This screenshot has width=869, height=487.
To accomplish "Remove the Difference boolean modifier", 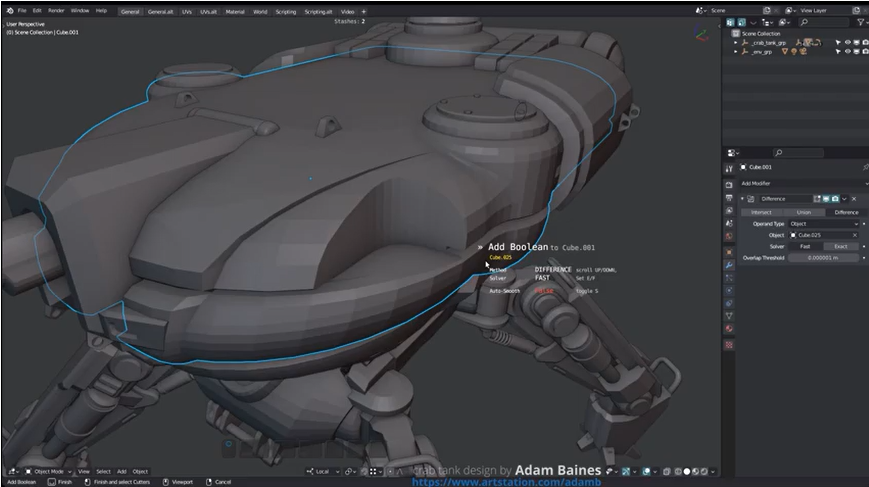I will coord(854,199).
